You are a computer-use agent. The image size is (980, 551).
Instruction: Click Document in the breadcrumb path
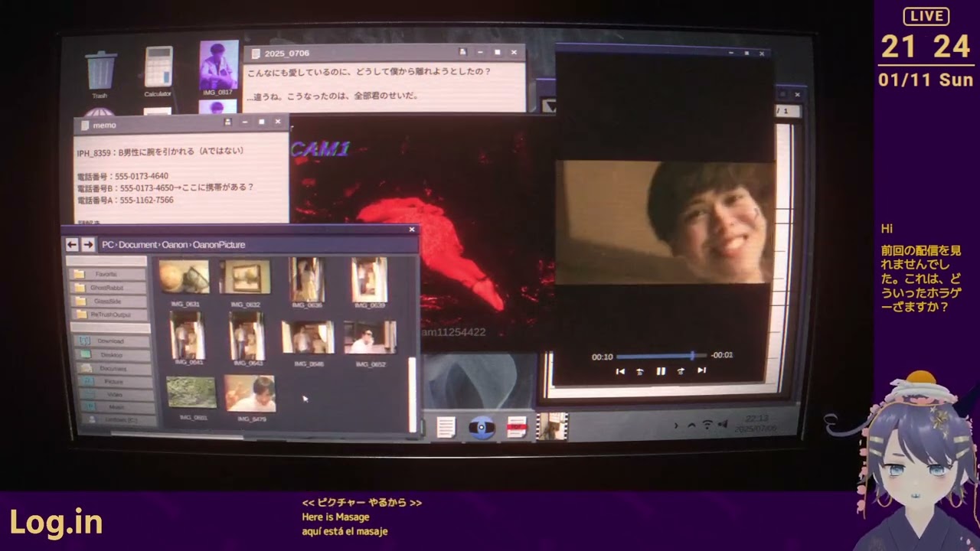137,245
